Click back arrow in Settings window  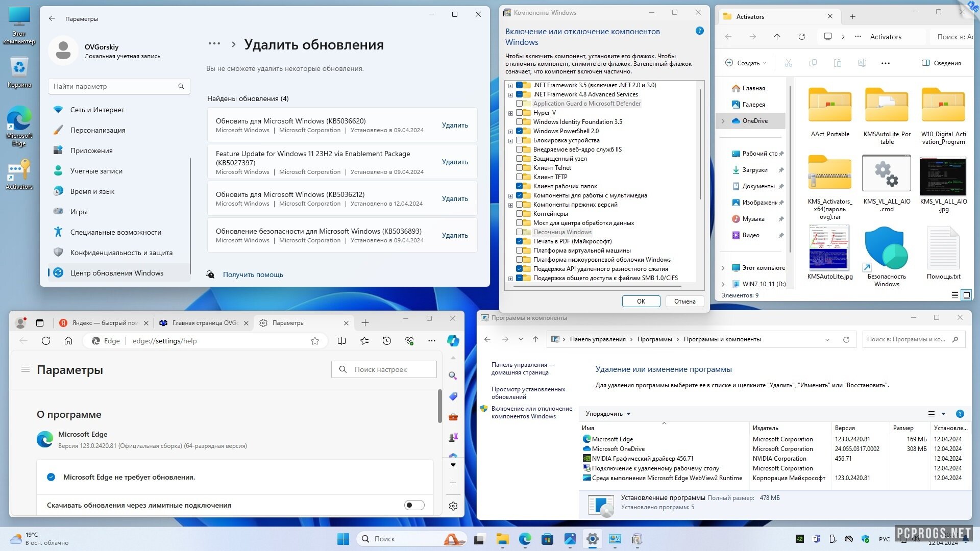pyautogui.click(x=52, y=18)
